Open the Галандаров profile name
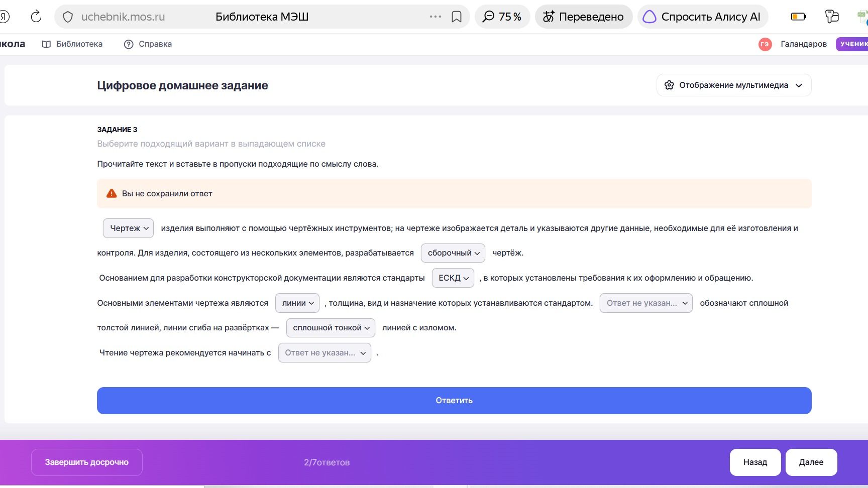 click(x=804, y=44)
